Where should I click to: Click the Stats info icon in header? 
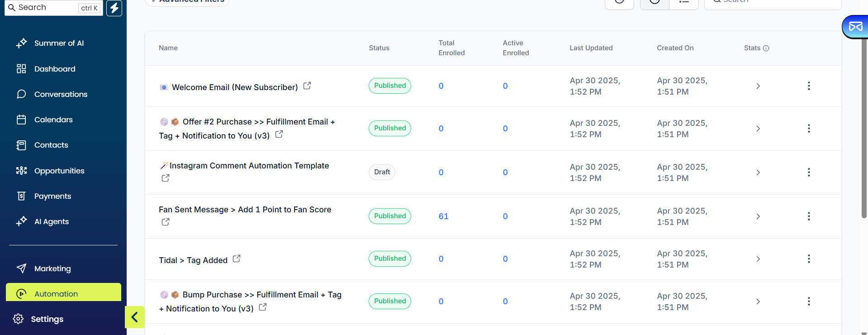click(766, 48)
